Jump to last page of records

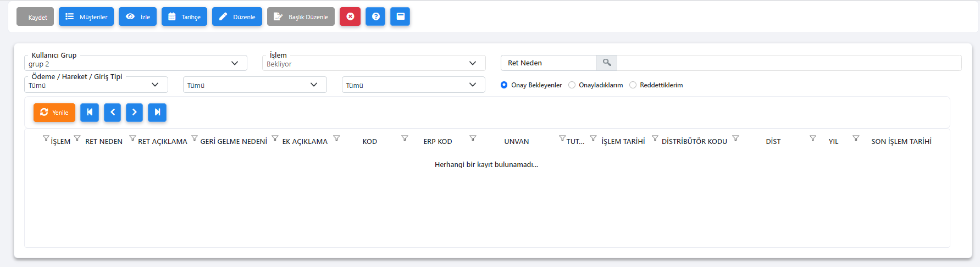[x=157, y=112]
